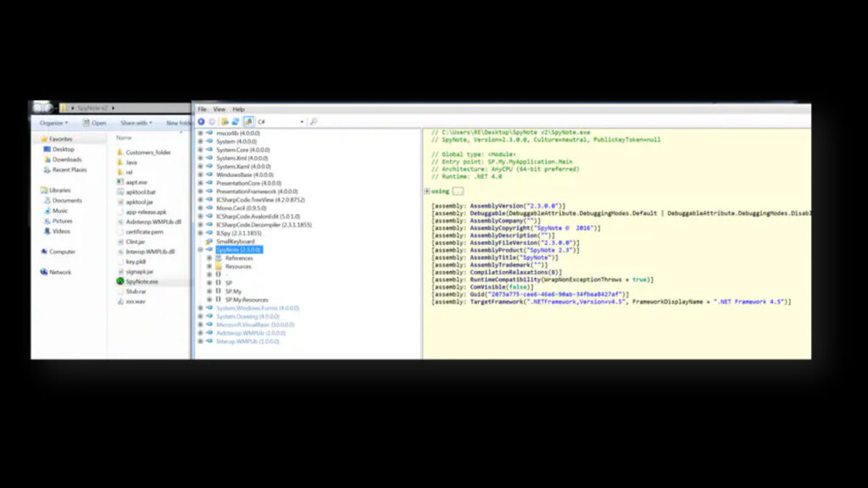Expand the System.Xaml assembly node
This screenshot has width=868, height=488.
click(200, 167)
